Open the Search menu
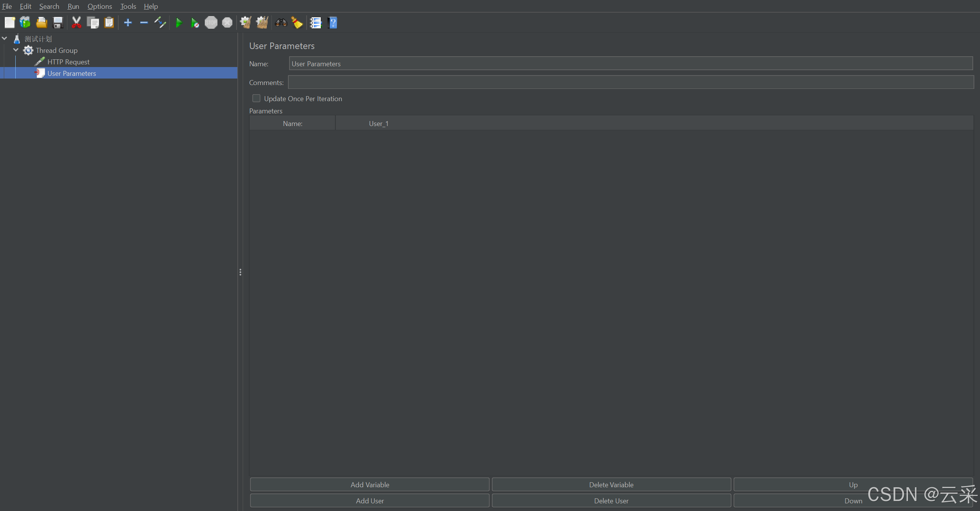Screen dimensions: 980x511 point(49,6)
